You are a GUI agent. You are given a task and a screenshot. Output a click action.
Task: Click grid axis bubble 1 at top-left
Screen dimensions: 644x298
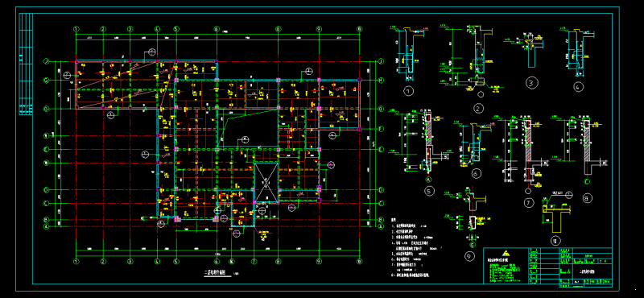click(x=76, y=29)
